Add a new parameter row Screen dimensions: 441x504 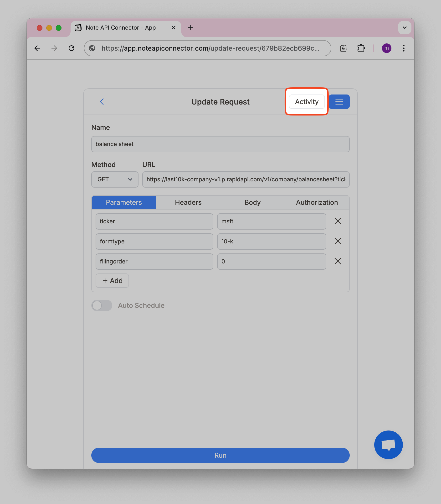(x=112, y=281)
